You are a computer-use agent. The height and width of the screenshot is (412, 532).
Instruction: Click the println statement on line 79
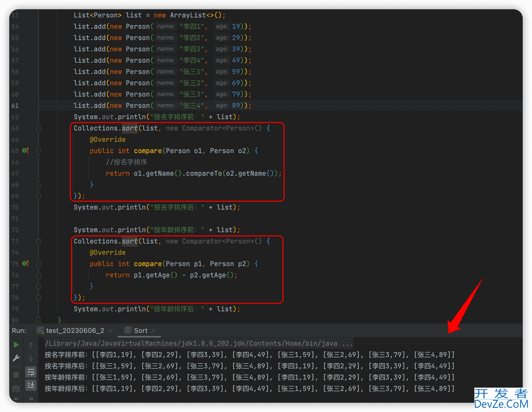pyautogui.click(x=157, y=309)
